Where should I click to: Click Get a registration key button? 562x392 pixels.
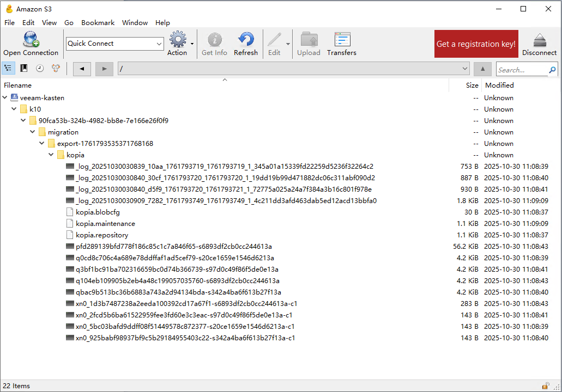pos(476,44)
